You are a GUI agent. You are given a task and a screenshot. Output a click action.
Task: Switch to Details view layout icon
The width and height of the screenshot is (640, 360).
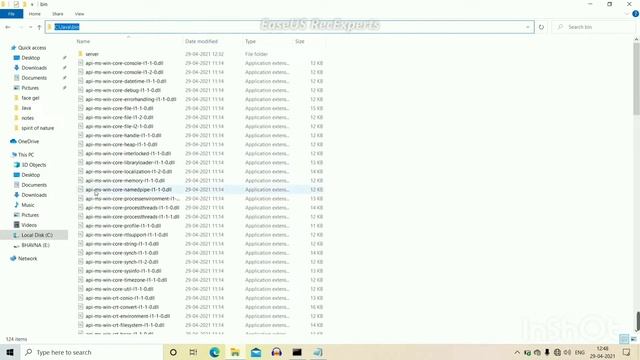(x=624, y=339)
